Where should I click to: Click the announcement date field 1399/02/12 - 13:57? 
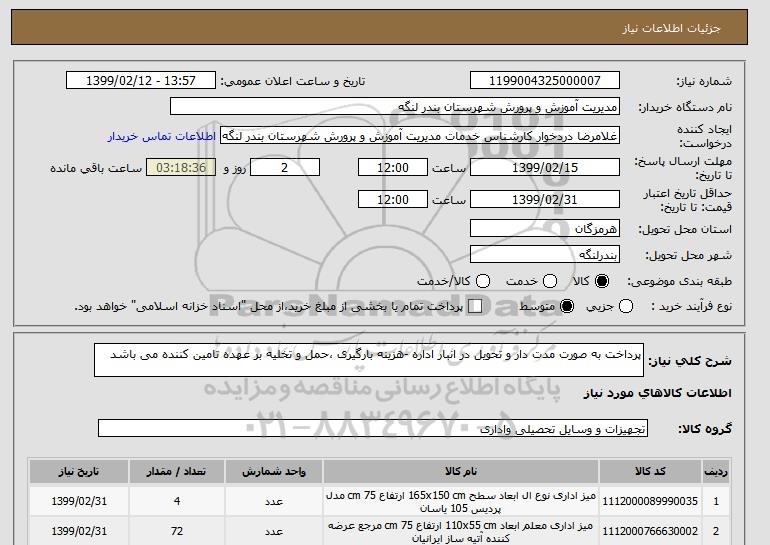[141, 81]
